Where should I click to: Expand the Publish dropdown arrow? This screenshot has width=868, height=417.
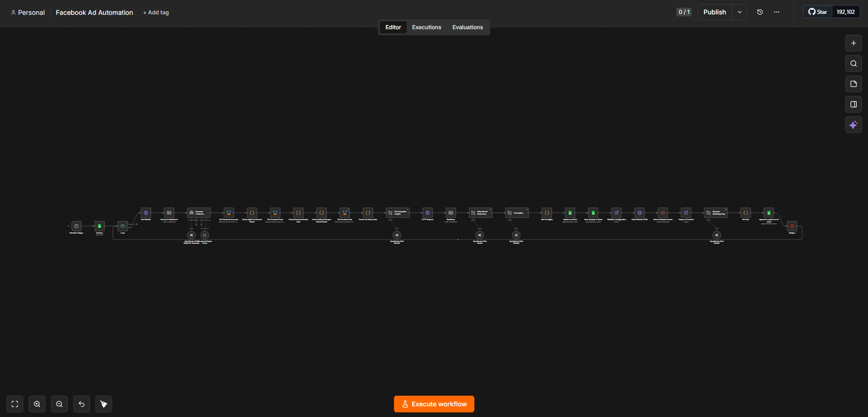(x=740, y=12)
